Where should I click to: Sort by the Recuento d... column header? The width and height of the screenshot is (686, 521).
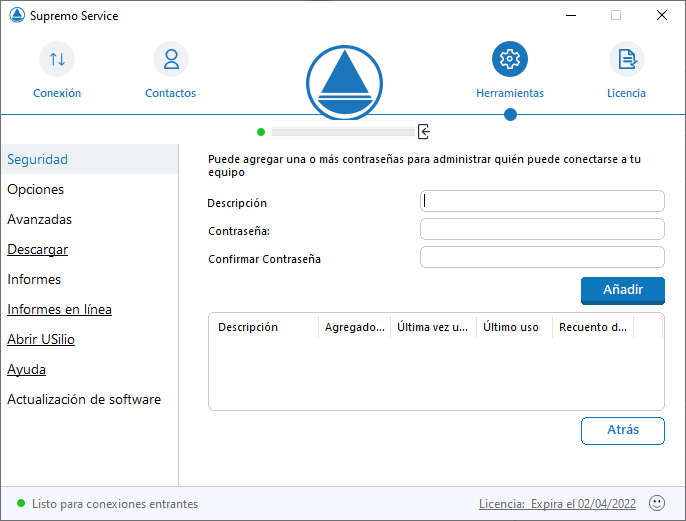point(593,327)
